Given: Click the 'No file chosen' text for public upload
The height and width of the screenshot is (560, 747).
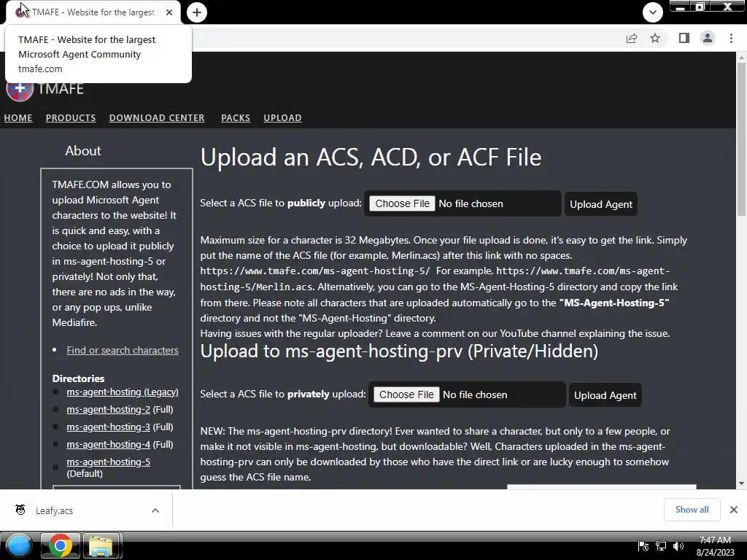Looking at the screenshot, I should point(471,204).
